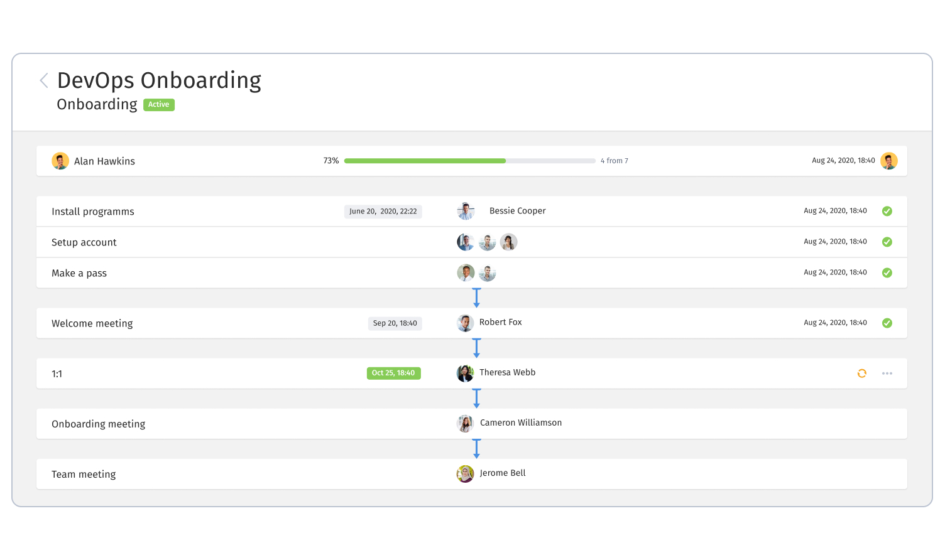Toggle the Make a pass completed checkmark
Image resolution: width=945 pixels, height=560 pixels.
(x=887, y=272)
